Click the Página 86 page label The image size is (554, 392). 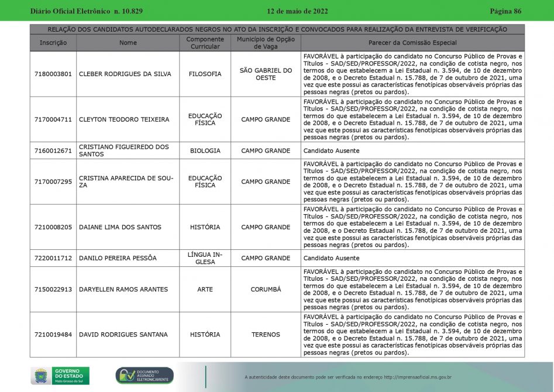[x=505, y=11]
